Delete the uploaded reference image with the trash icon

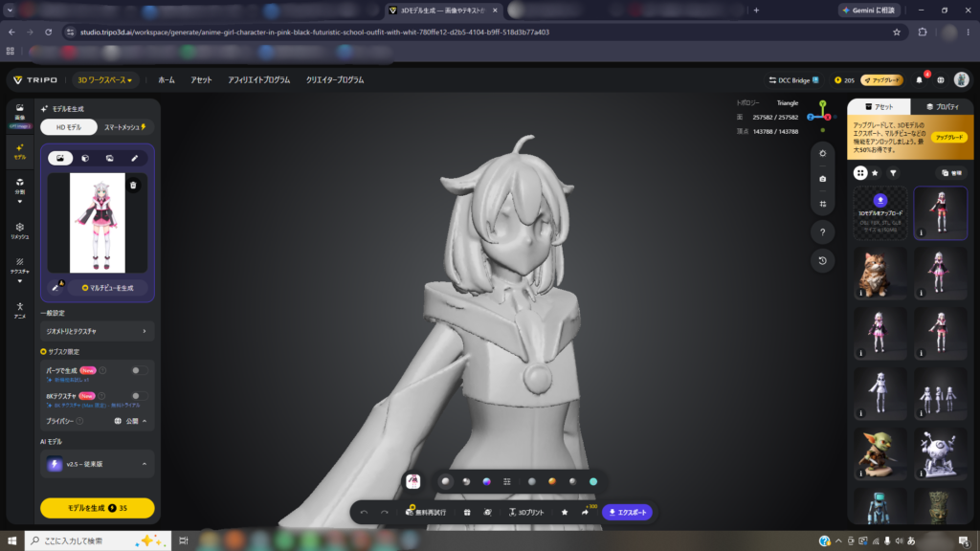pyautogui.click(x=133, y=185)
